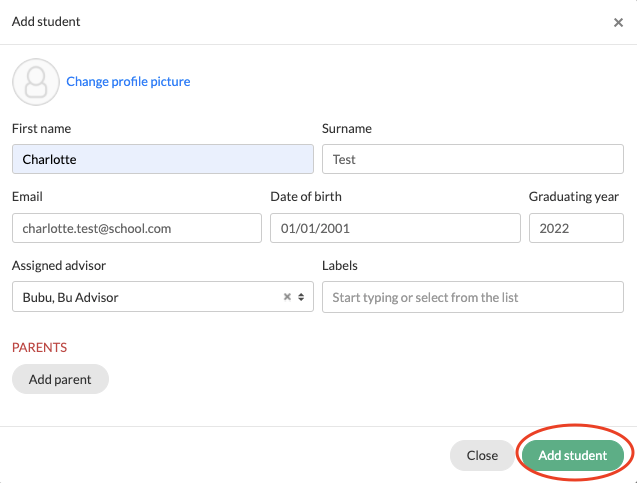Expand the Assigned advisor dropdown arrows
Screen dimensions: 637x483
[x=301, y=297]
